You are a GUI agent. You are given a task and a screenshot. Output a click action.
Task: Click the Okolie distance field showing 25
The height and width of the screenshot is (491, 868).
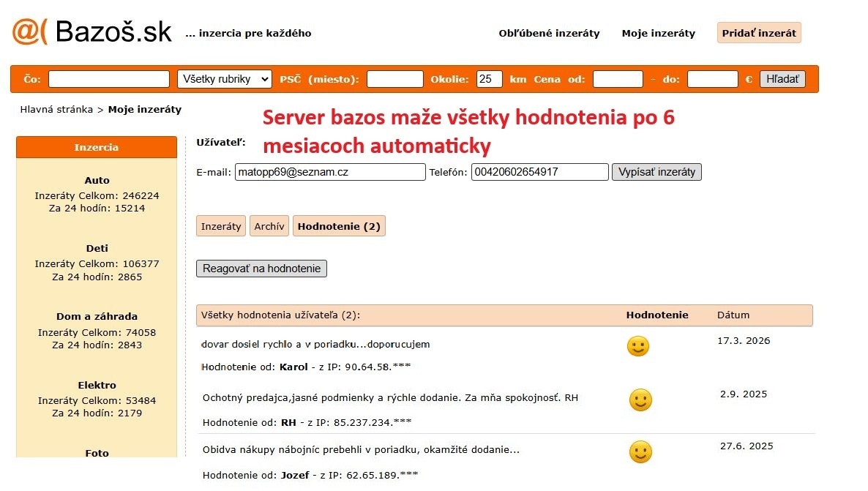(x=490, y=79)
